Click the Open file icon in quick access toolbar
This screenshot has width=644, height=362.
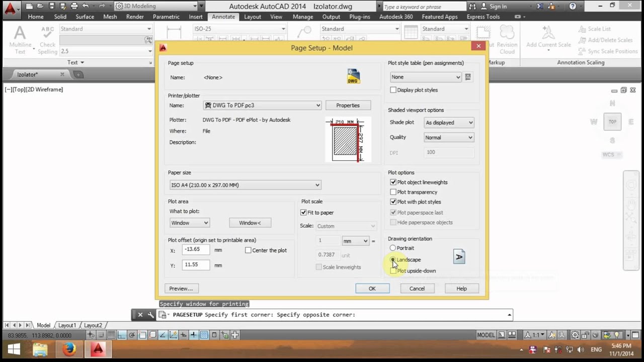[40, 6]
